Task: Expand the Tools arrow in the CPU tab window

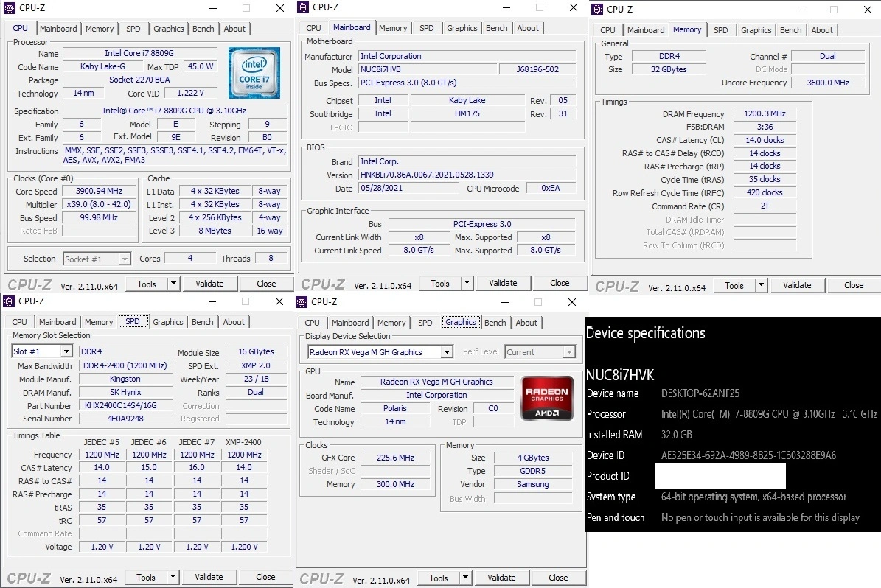Action: [173, 284]
